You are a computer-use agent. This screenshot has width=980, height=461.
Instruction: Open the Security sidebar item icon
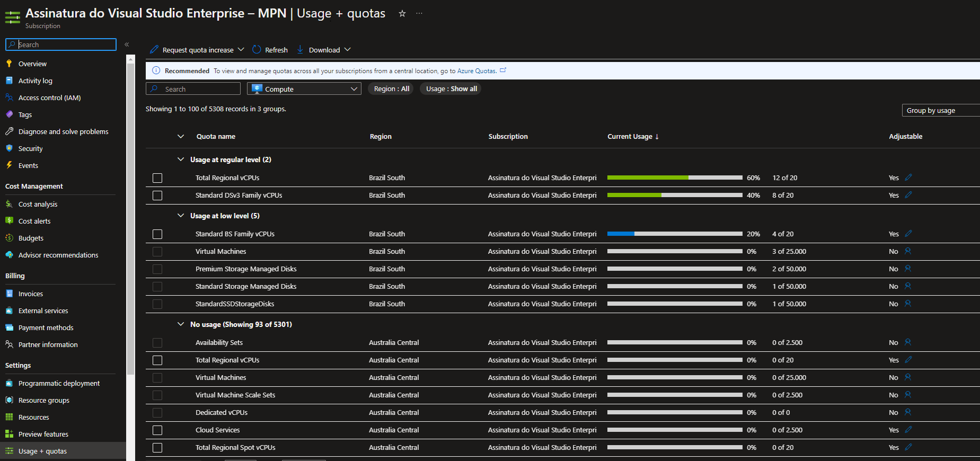pyautogui.click(x=9, y=148)
